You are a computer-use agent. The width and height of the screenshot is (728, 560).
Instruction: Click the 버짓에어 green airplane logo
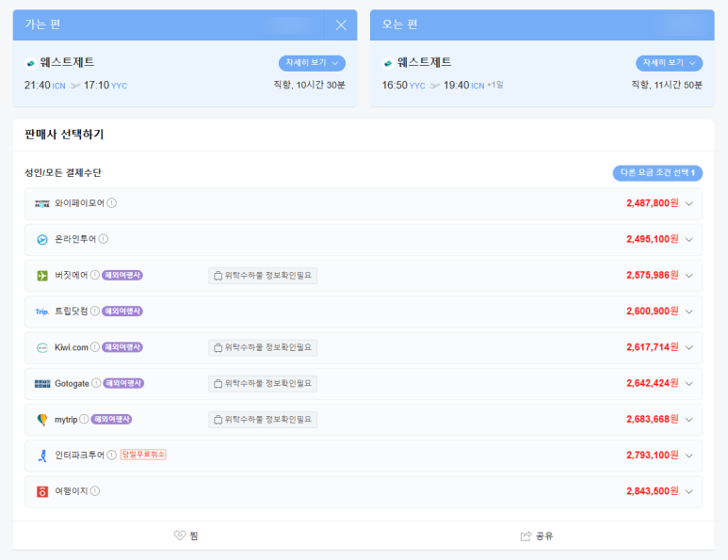click(42, 276)
